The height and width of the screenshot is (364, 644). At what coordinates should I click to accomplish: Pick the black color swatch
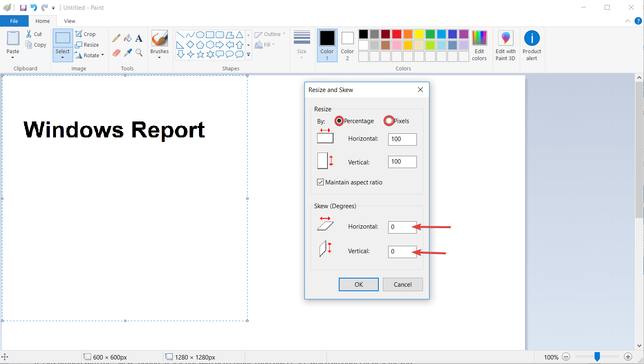(x=363, y=34)
